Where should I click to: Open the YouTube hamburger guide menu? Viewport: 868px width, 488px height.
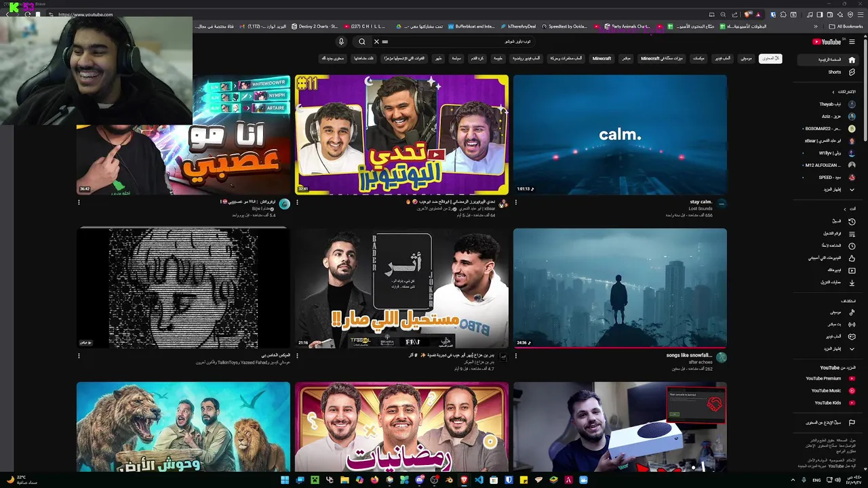point(852,41)
